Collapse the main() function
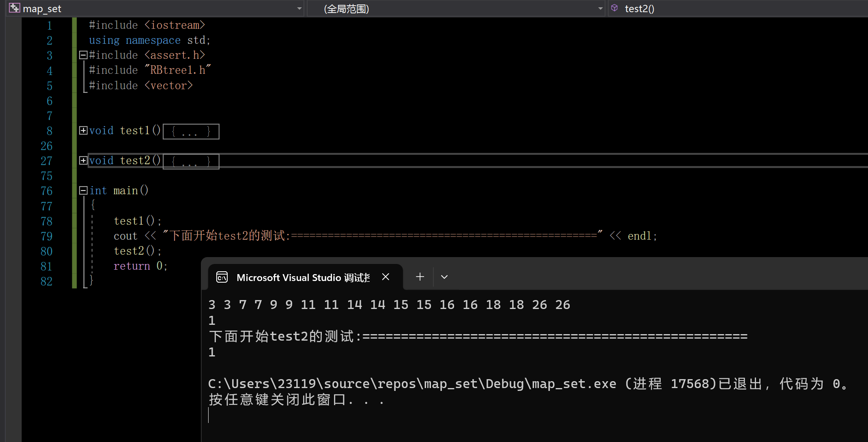Image resolution: width=868 pixels, height=442 pixels. pos(83,190)
